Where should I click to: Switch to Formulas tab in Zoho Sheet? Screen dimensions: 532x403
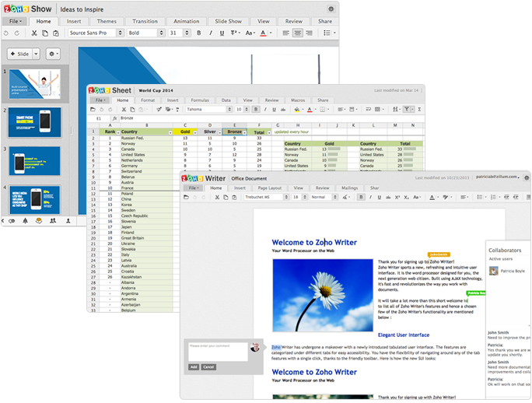[x=200, y=100]
